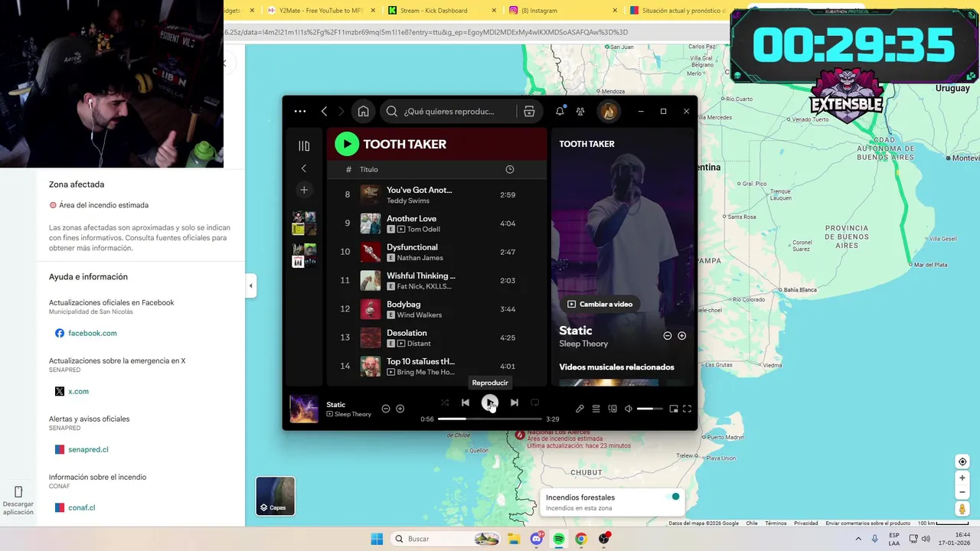
Task: Seek within the song progress bar
Action: click(490, 419)
